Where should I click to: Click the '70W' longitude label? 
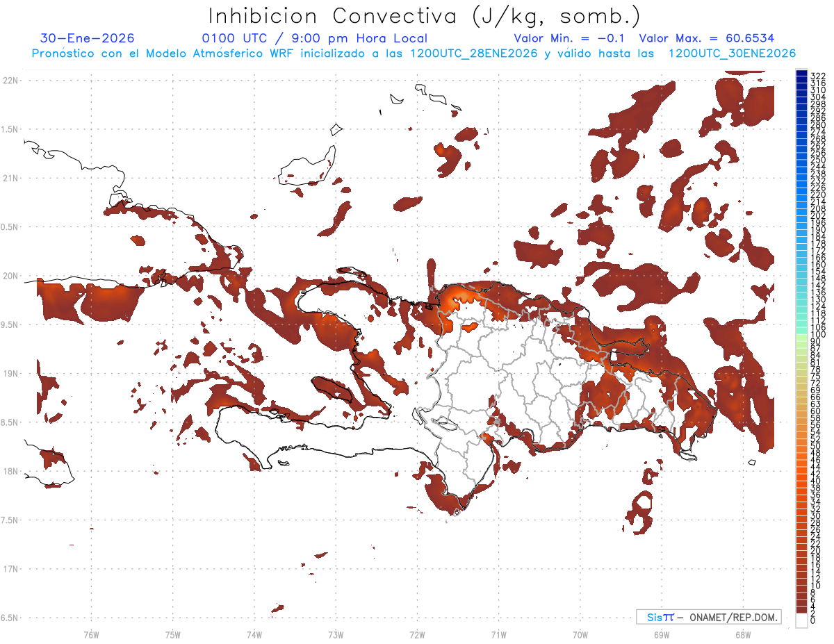[x=580, y=634]
